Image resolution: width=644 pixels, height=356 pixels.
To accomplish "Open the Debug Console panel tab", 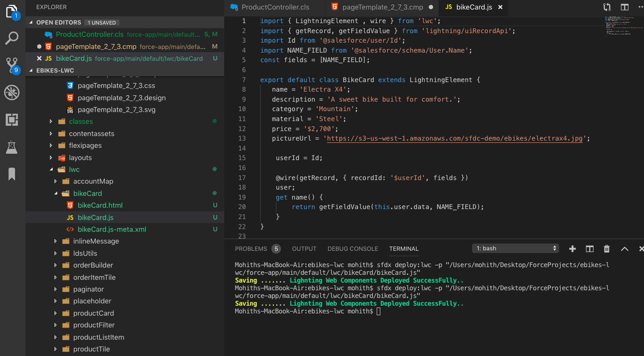I will 353,249.
